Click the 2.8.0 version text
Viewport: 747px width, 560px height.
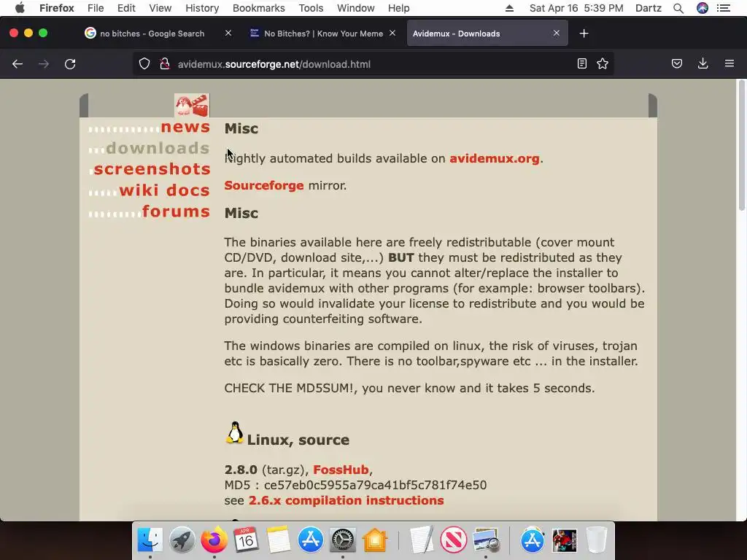pos(241,470)
